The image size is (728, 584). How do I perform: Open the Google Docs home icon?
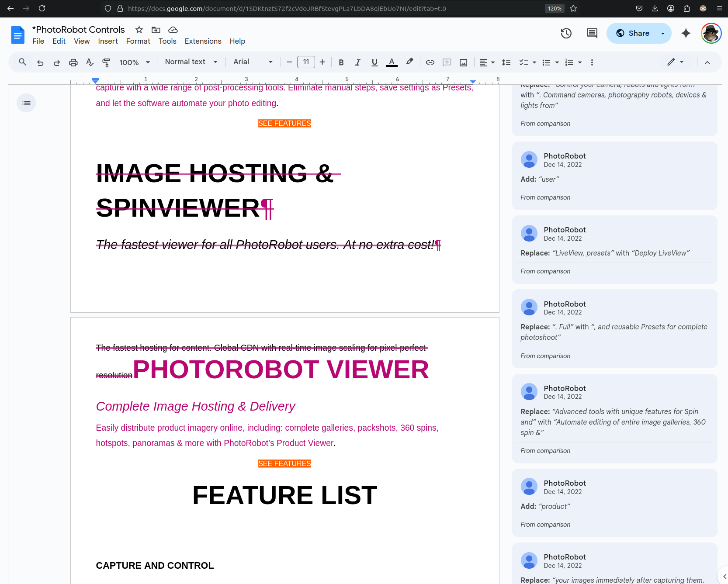tap(18, 35)
